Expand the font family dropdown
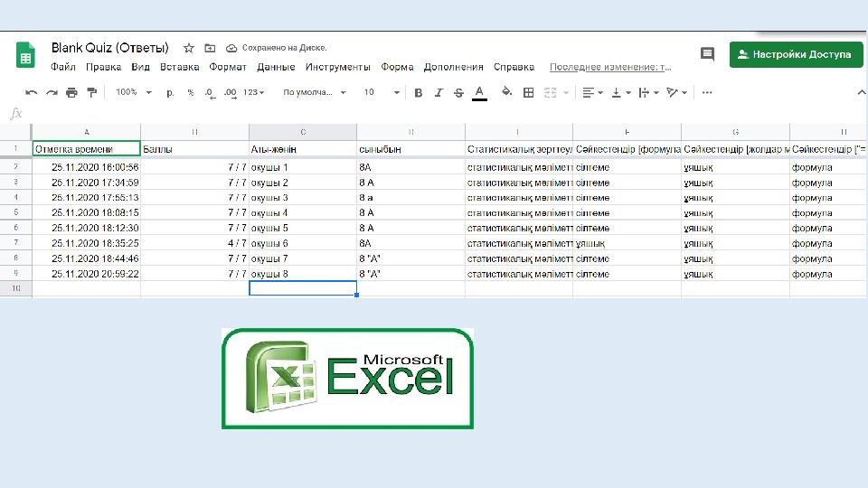 click(314, 92)
